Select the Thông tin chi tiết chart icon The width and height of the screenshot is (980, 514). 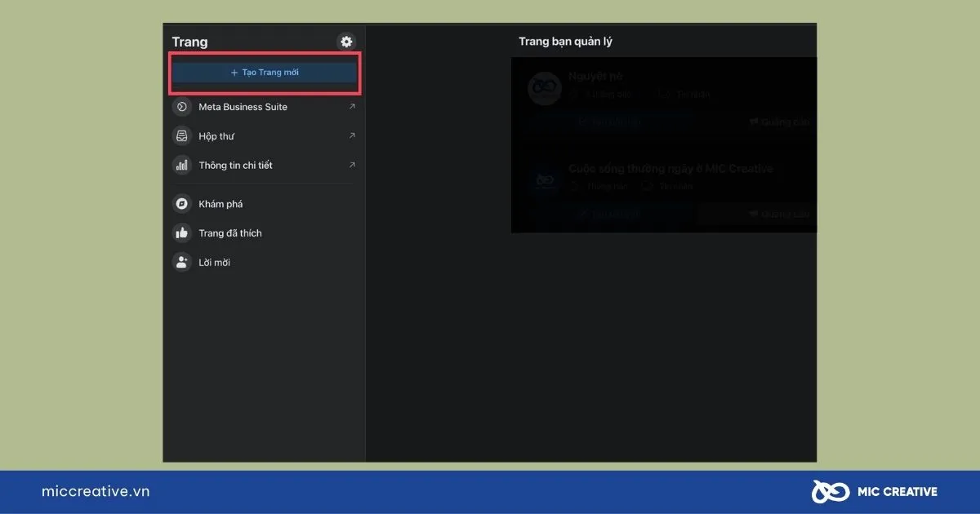pos(181,166)
